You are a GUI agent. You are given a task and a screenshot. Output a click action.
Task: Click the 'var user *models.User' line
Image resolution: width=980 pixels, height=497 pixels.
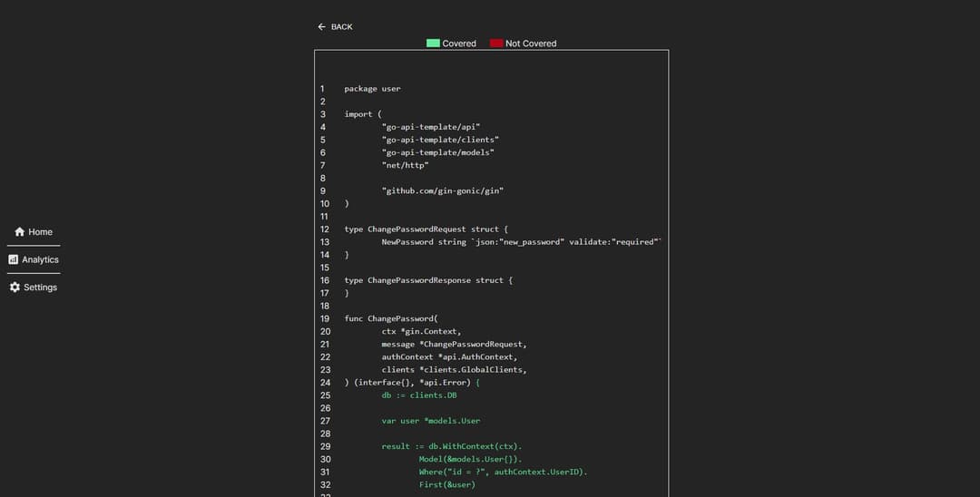pyautogui.click(x=431, y=421)
